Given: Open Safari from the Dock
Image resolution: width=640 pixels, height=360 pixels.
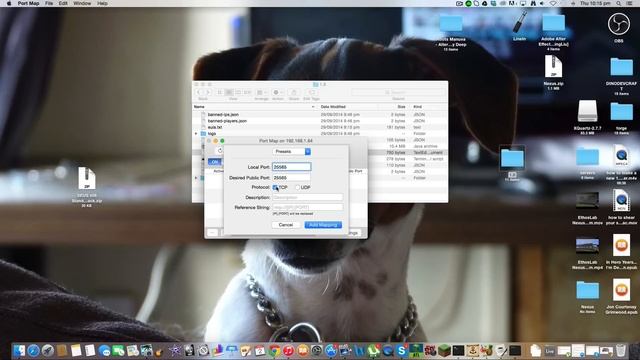Looking at the screenshot, I should pos(33,351).
